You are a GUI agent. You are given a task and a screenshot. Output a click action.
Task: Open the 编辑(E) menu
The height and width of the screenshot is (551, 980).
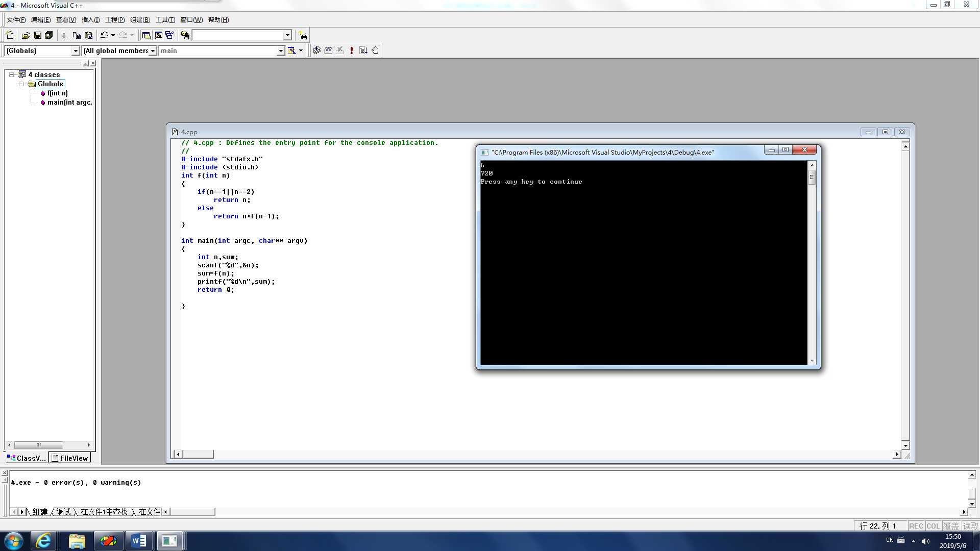pyautogui.click(x=41, y=20)
